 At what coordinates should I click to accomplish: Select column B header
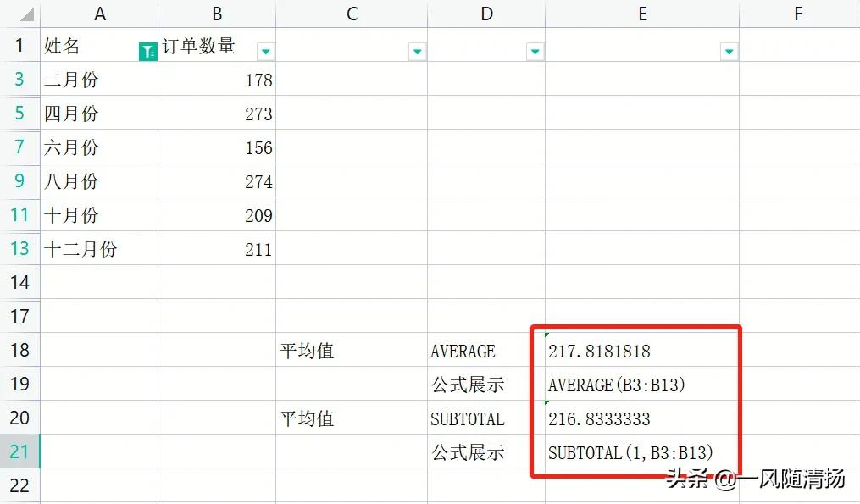pyautogui.click(x=217, y=14)
